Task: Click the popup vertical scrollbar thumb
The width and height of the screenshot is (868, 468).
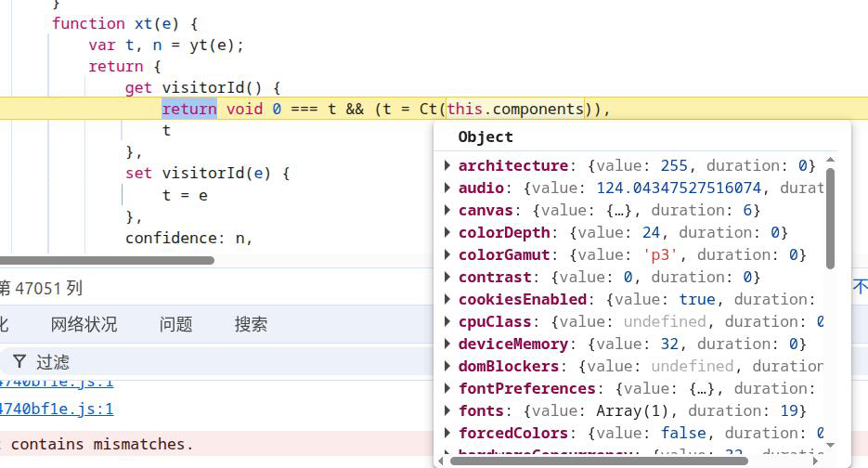Action: [830, 219]
